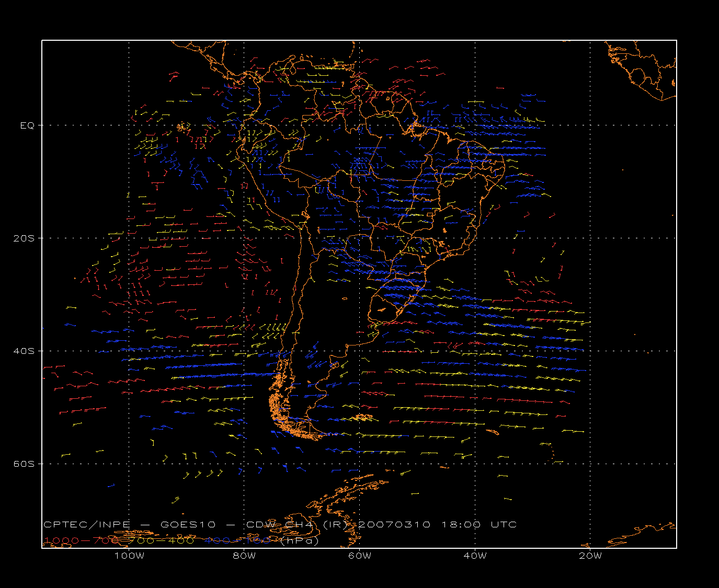
Task: Click the '100W' longitude axis label
Action: 129,556
